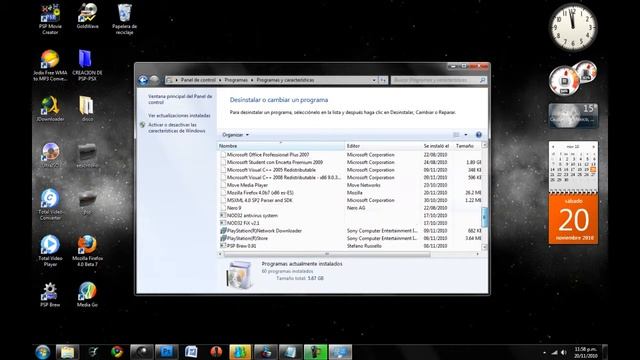Viewport: 640px width, 360px height.
Task: Open the help question mark icon
Action: (x=478, y=135)
